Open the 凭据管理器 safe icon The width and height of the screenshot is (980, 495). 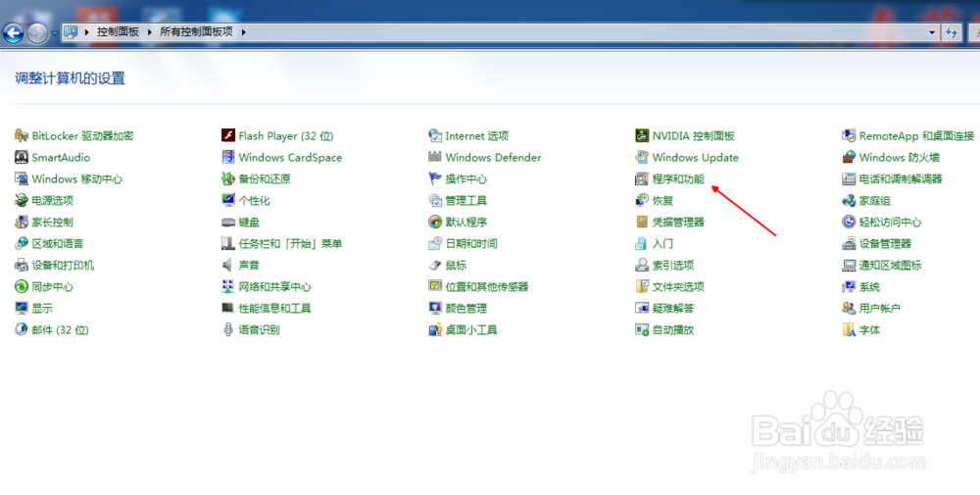click(642, 222)
